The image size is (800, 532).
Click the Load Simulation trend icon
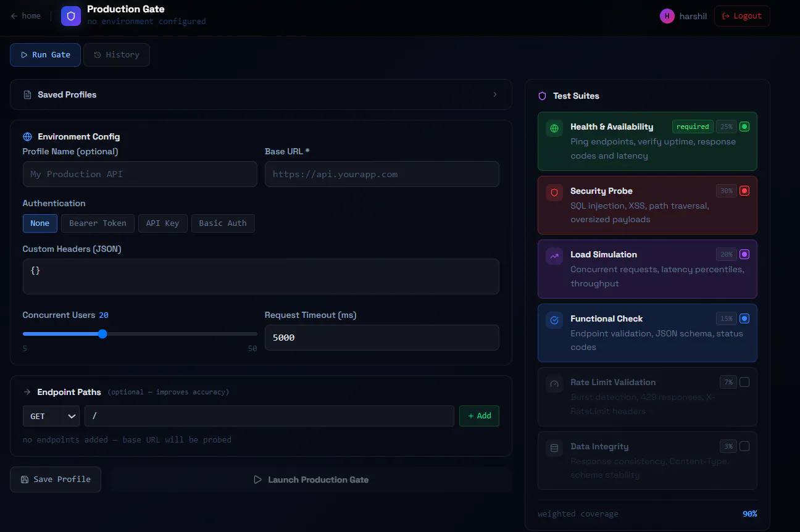554,256
